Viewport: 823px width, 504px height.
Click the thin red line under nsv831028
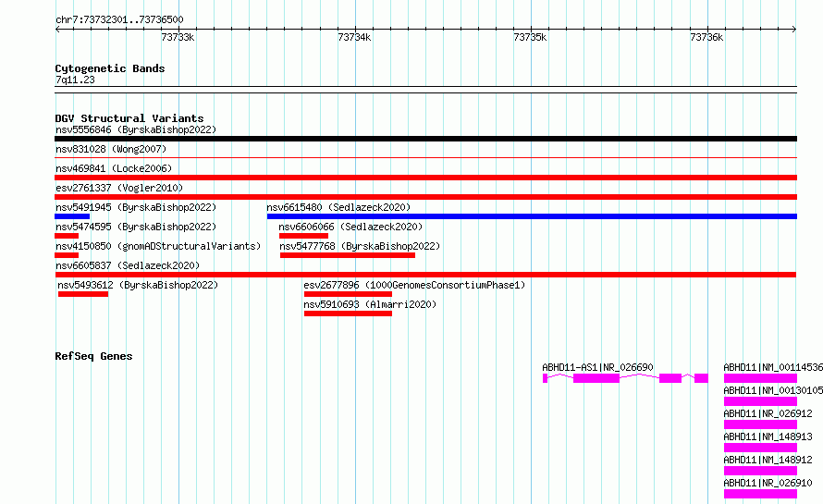[425, 157]
